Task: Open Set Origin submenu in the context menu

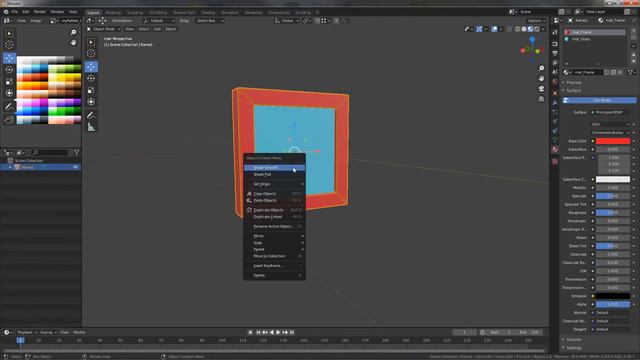Action: click(274, 184)
